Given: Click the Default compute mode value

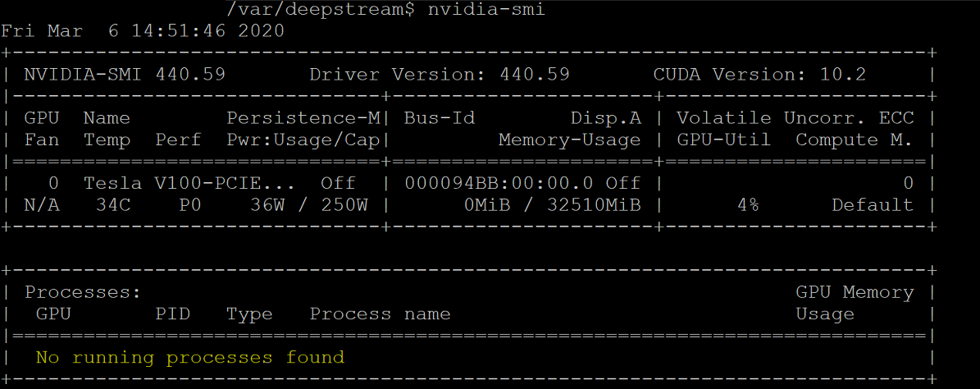Looking at the screenshot, I should tap(873, 205).
